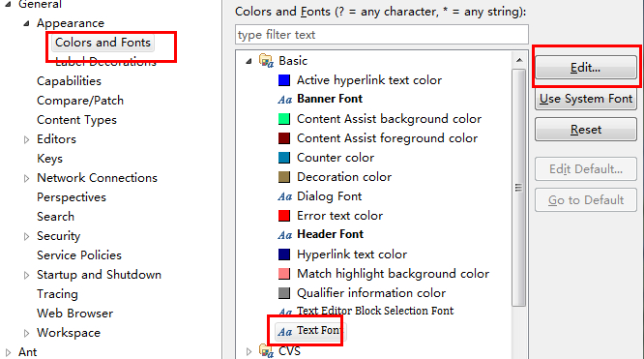Collapse the Basic category in the list
644x359 pixels.
pyautogui.click(x=249, y=61)
